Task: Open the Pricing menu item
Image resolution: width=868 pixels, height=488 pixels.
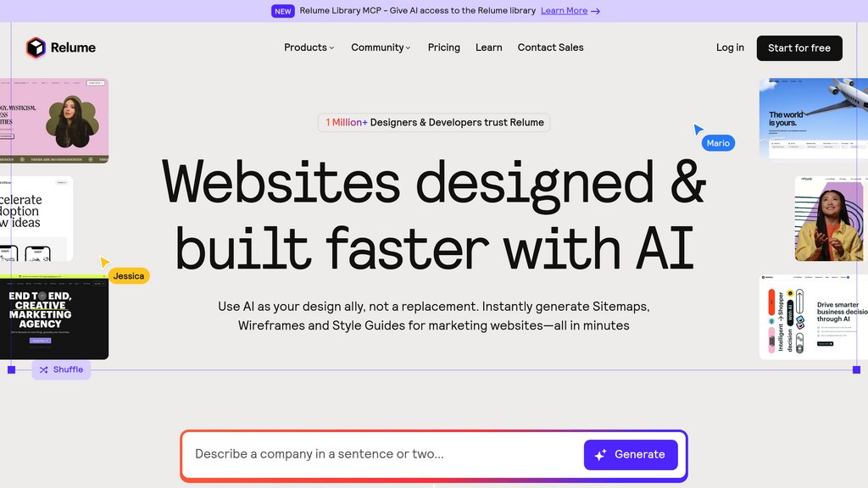Action: (444, 47)
